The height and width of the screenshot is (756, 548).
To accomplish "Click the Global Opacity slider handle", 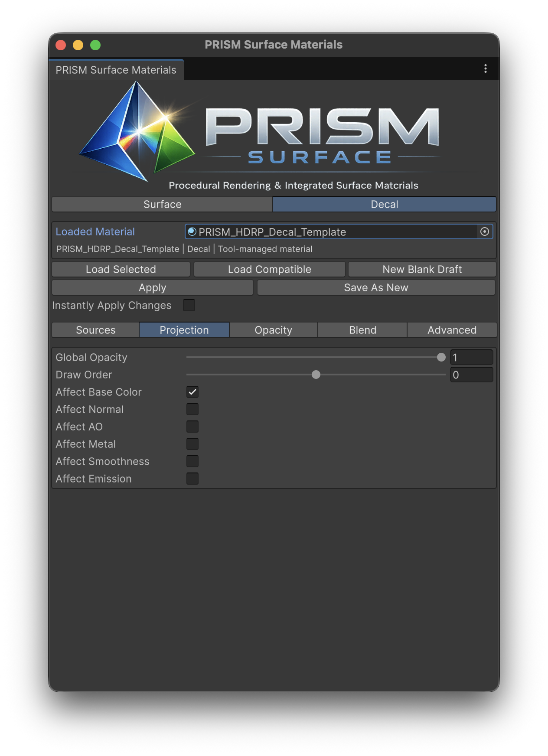I will 441,357.
